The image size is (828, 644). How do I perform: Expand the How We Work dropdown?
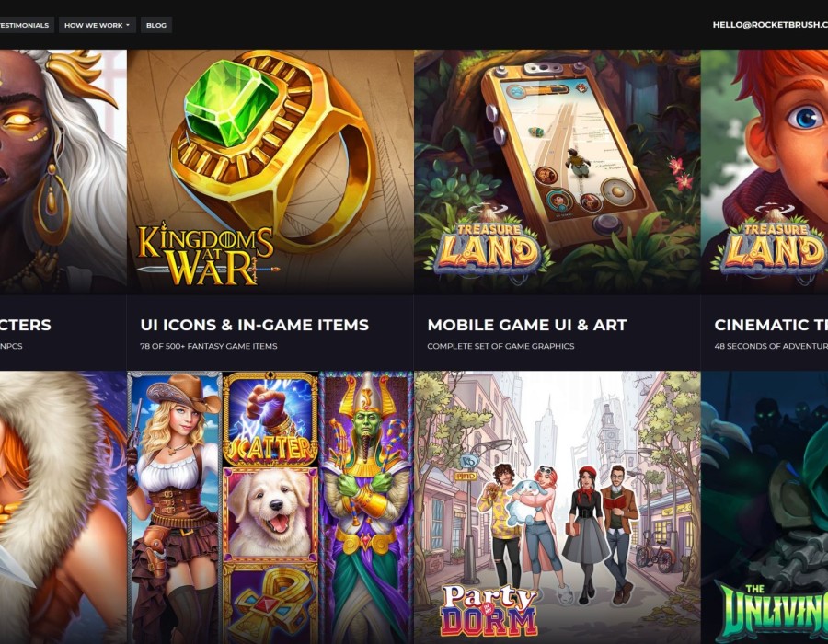point(98,25)
